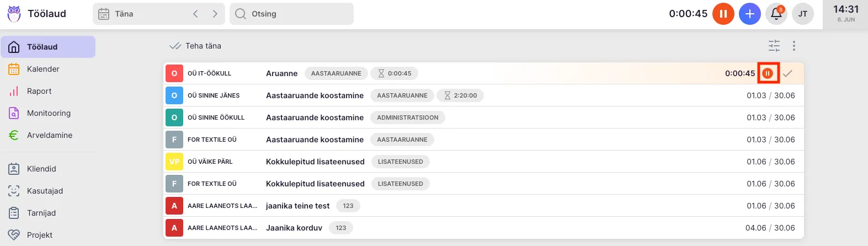This screenshot has height=246, width=868.
Task: Open Kalender in the sidebar
Action: [43, 69]
